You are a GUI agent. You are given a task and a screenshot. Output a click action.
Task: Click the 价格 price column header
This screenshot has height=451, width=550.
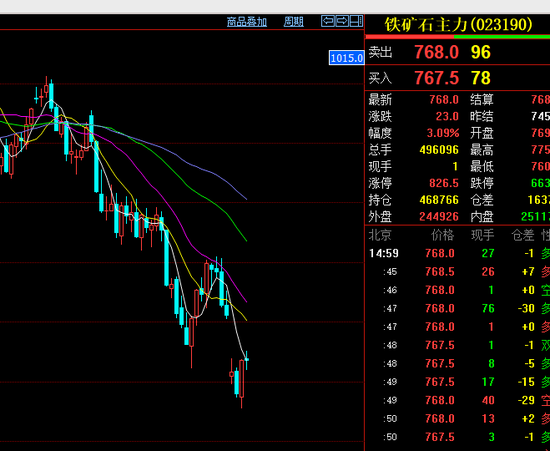point(442,235)
